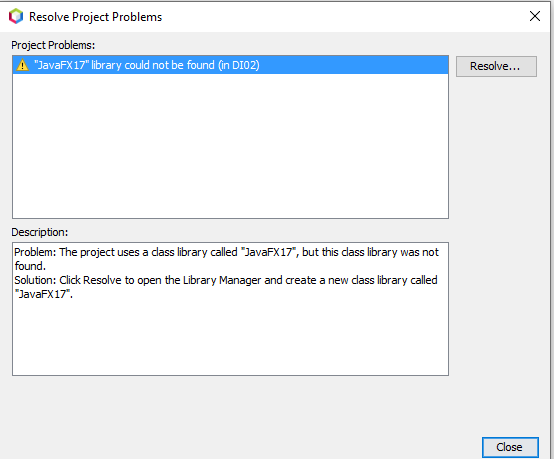The width and height of the screenshot is (554, 459).
Task: Click the Close button at the bottom
Action: pyautogui.click(x=510, y=447)
